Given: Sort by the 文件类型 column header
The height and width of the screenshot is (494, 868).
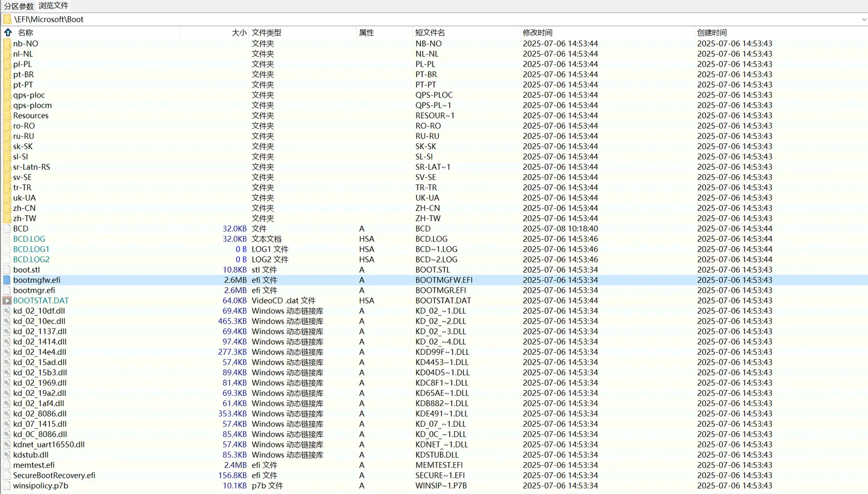Looking at the screenshot, I should coord(266,33).
